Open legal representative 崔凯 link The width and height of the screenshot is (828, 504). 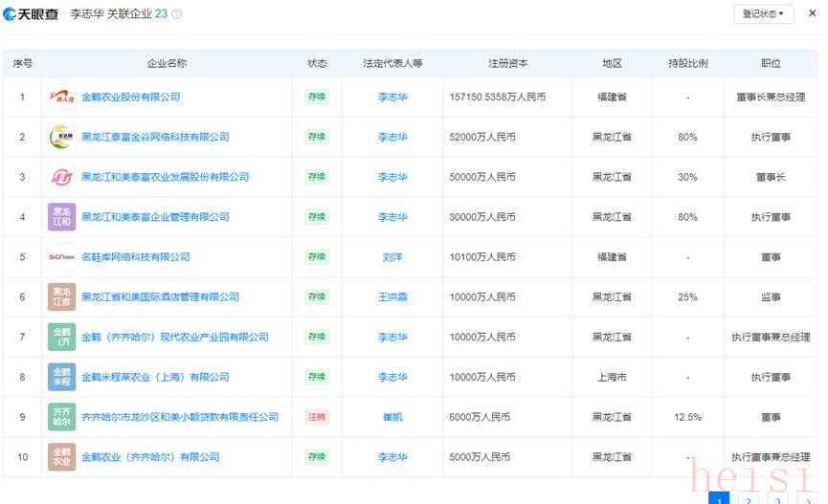(392, 417)
